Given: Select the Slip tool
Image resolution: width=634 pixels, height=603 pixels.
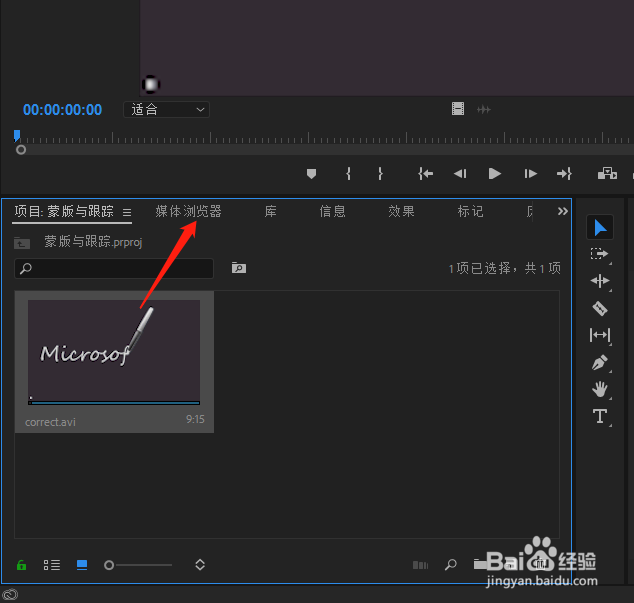Looking at the screenshot, I should point(600,335).
